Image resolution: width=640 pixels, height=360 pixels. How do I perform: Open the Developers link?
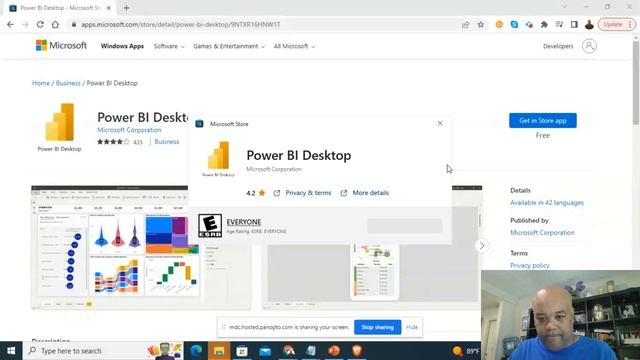tap(558, 46)
